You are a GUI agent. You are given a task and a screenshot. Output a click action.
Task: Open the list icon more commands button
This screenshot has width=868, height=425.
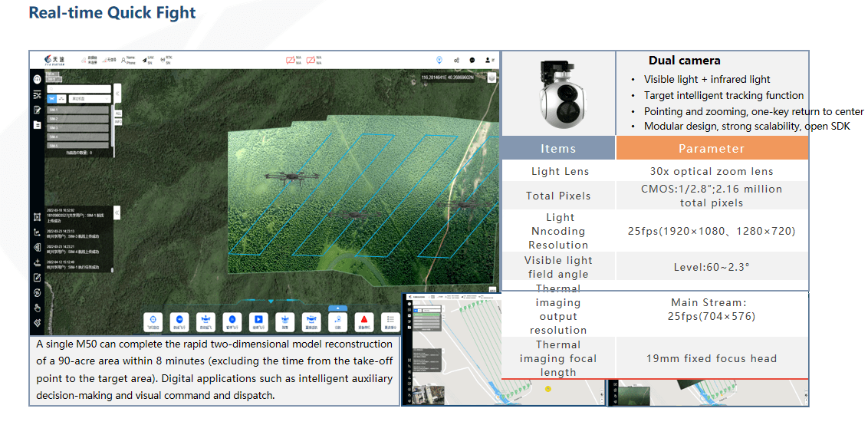pyautogui.click(x=391, y=321)
